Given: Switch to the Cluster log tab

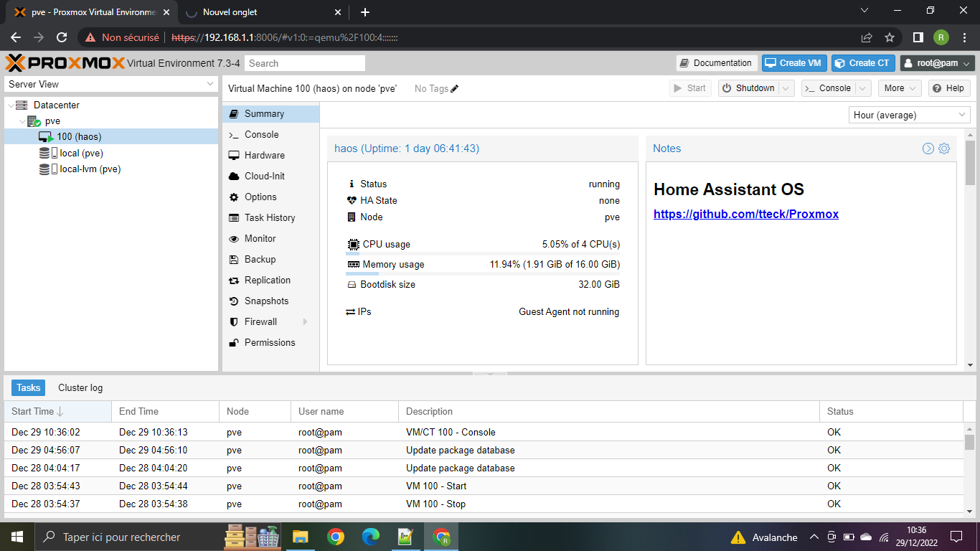Looking at the screenshot, I should pyautogui.click(x=80, y=387).
